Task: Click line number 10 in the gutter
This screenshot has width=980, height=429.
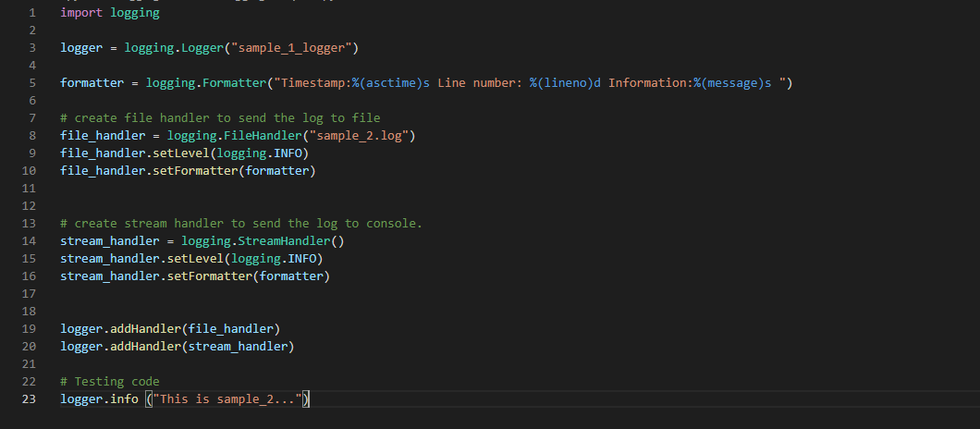Action: tap(29, 171)
